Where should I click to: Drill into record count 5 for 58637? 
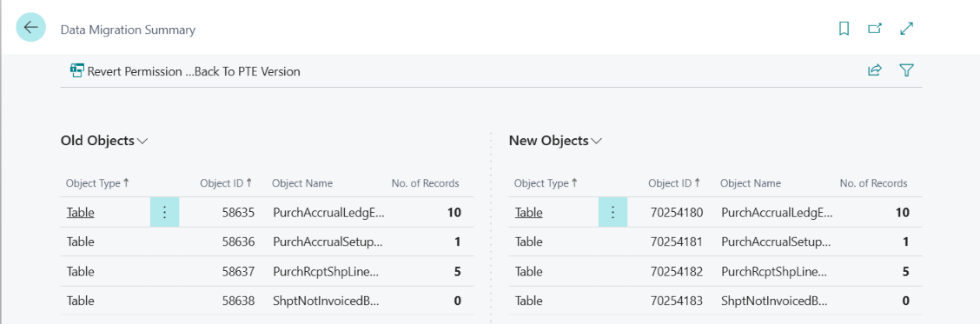pos(458,272)
